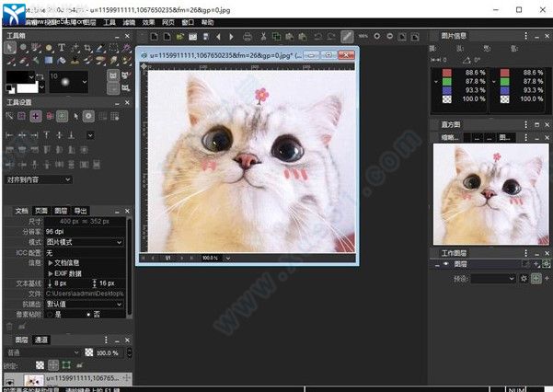Click the purple plus icon in tool settings
Screen dimensions: 553x392
click(x=36, y=116)
